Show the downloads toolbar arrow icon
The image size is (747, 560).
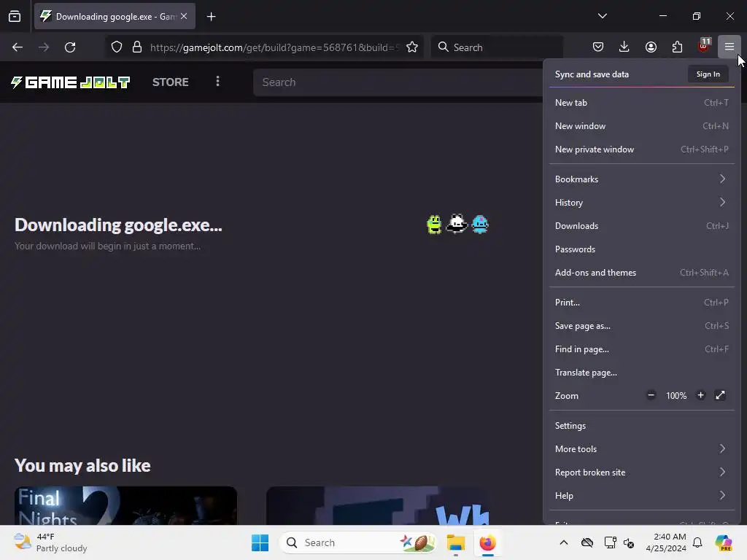[624, 47]
